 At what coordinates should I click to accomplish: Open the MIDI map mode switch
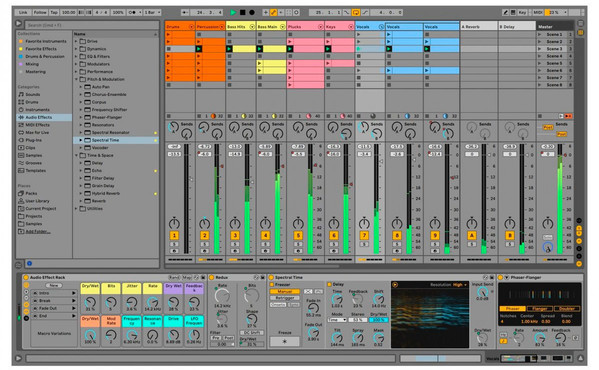point(537,13)
